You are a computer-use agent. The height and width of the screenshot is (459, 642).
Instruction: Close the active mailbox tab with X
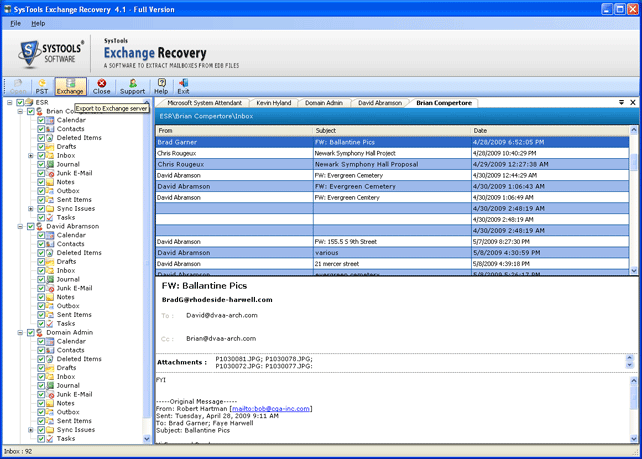coord(633,102)
